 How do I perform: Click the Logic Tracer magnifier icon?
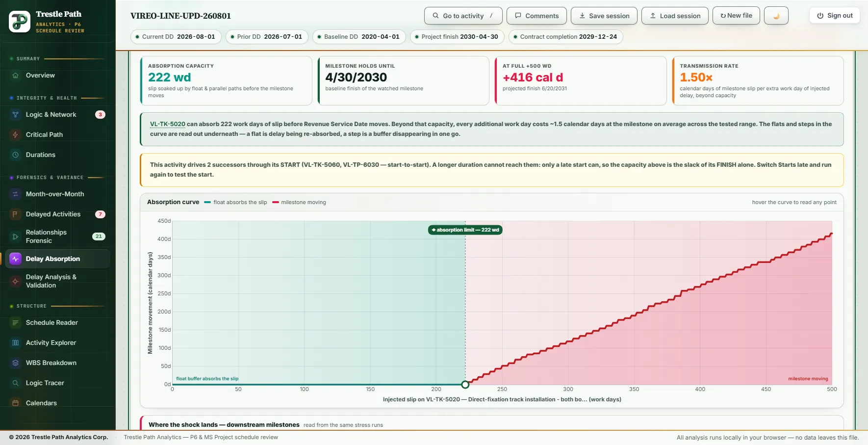click(15, 383)
